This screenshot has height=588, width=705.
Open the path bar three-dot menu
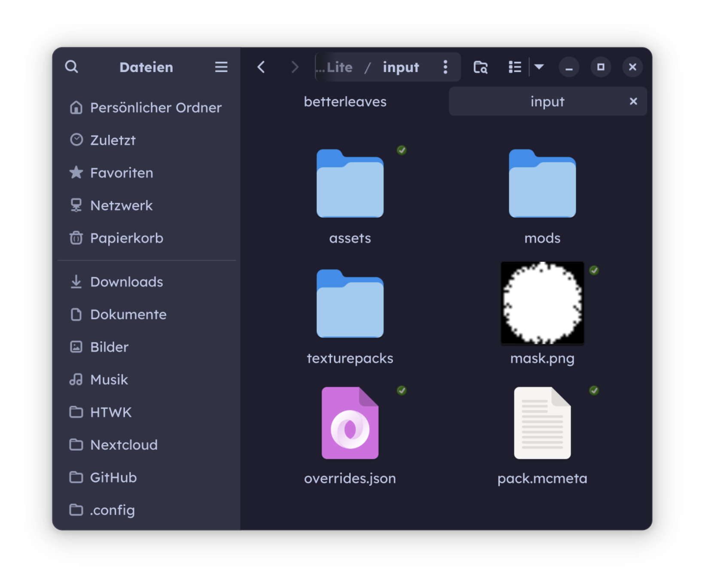point(445,67)
